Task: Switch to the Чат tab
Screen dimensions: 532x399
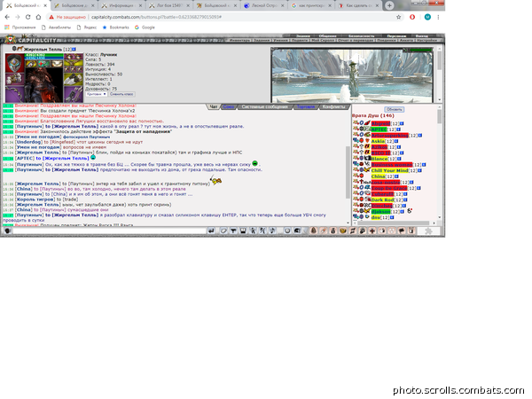Action: click(x=214, y=107)
